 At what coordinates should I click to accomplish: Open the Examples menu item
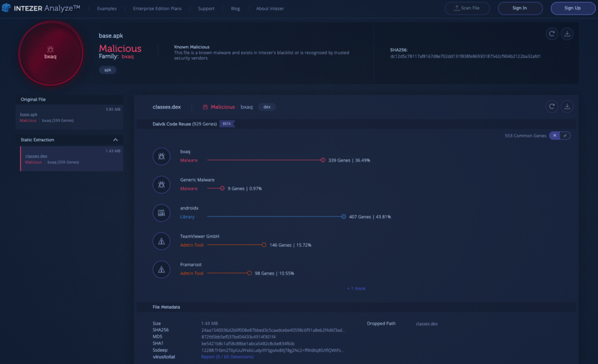click(107, 8)
